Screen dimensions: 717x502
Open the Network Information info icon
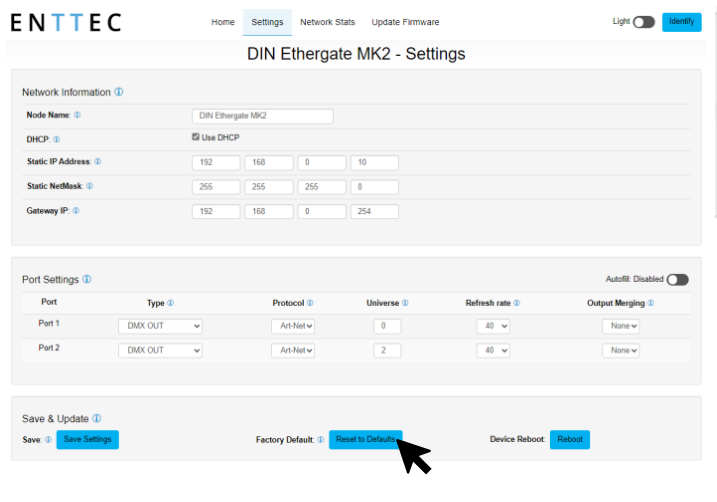click(119, 92)
